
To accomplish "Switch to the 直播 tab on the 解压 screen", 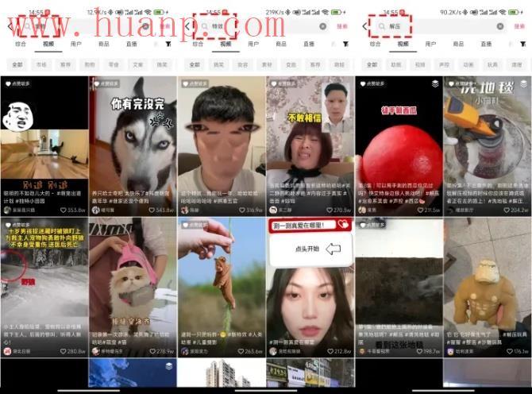I will 486,44.
